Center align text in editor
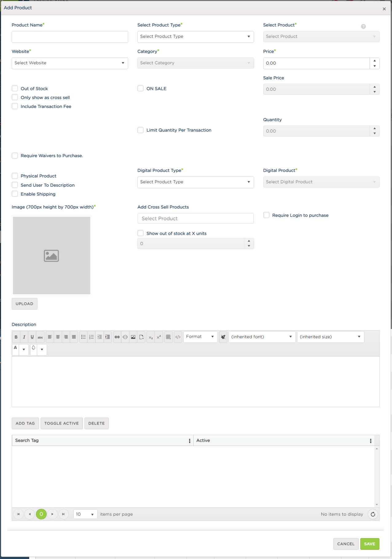 click(x=58, y=337)
